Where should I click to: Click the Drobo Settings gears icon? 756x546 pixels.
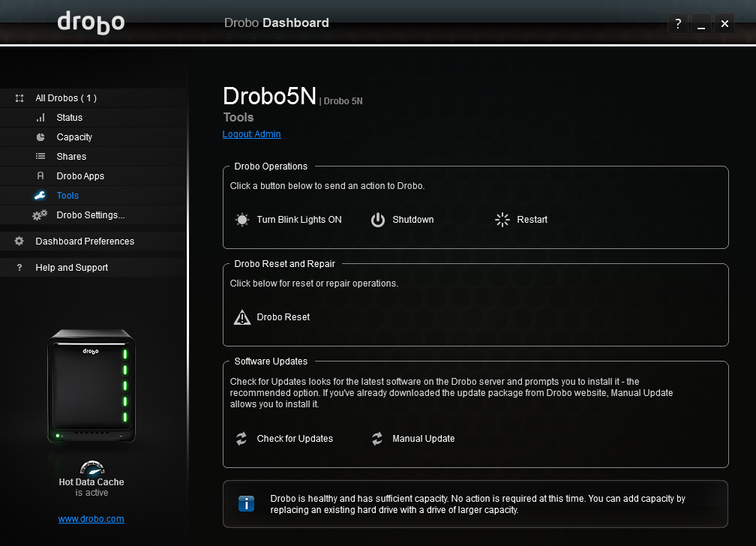[40, 215]
